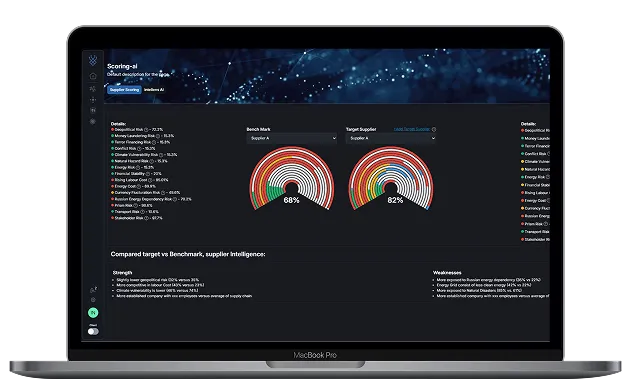Click the Add Target Supplier link

click(412, 129)
